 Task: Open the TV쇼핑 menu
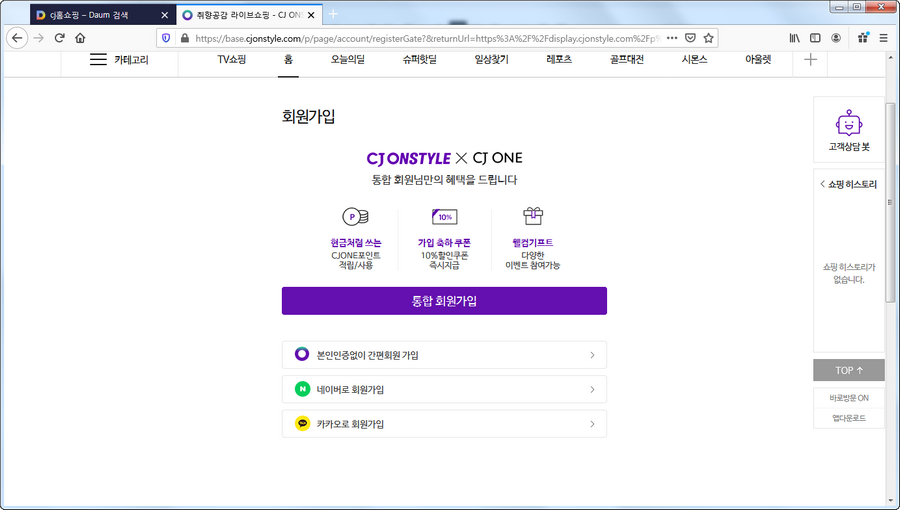[232, 59]
